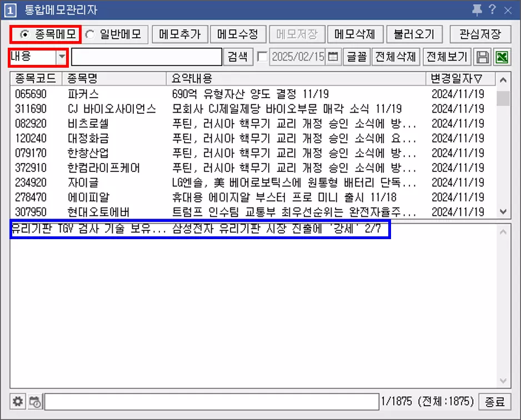Viewport: 521px width, 420px height.
Task: Open the calendar date picker icon
Action: (x=333, y=57)
